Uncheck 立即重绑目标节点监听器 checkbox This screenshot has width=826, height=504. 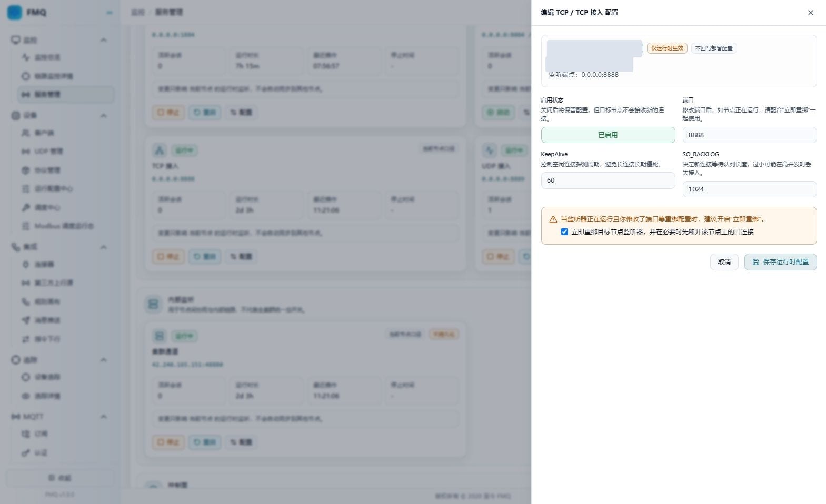(564, 232)
